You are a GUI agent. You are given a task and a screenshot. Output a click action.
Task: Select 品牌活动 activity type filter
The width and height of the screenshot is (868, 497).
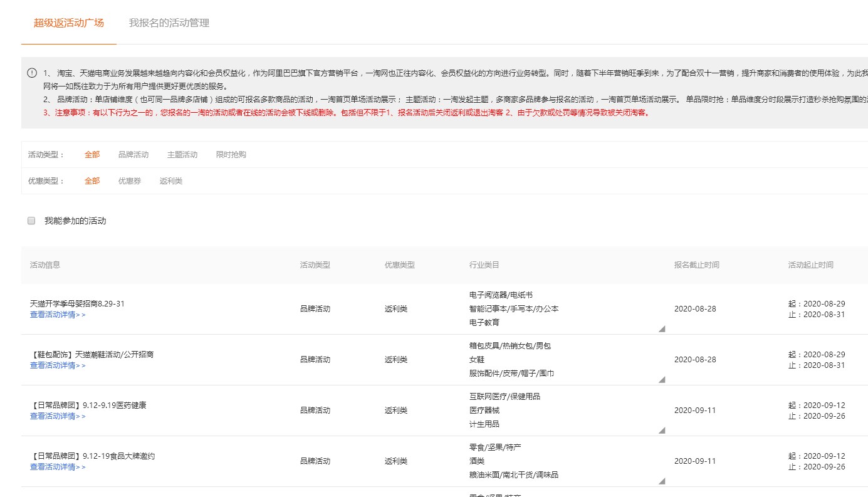[133, 154]
